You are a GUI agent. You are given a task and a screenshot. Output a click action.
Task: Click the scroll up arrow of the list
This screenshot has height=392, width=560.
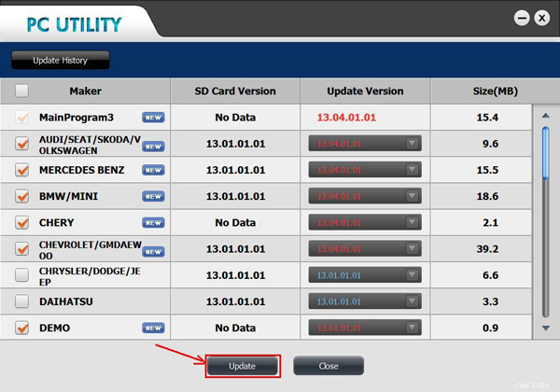tap(546, 116)
